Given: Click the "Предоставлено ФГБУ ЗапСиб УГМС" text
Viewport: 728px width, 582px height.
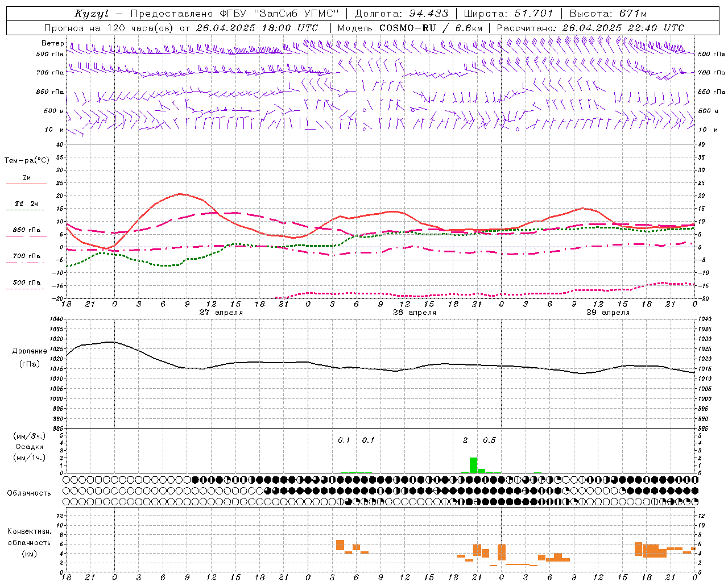Looking at the screenshot, I should (235, 14).
